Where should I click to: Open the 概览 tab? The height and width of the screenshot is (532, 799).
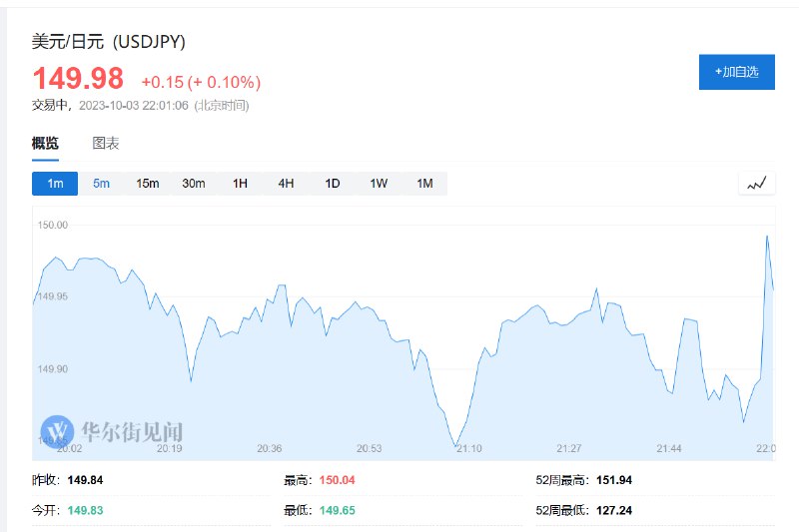(45, 143)
